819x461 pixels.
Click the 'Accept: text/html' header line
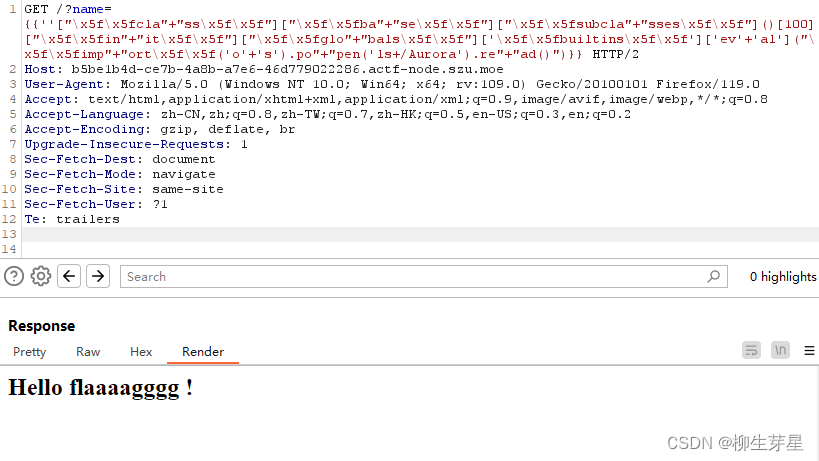(x=396, y=99)
